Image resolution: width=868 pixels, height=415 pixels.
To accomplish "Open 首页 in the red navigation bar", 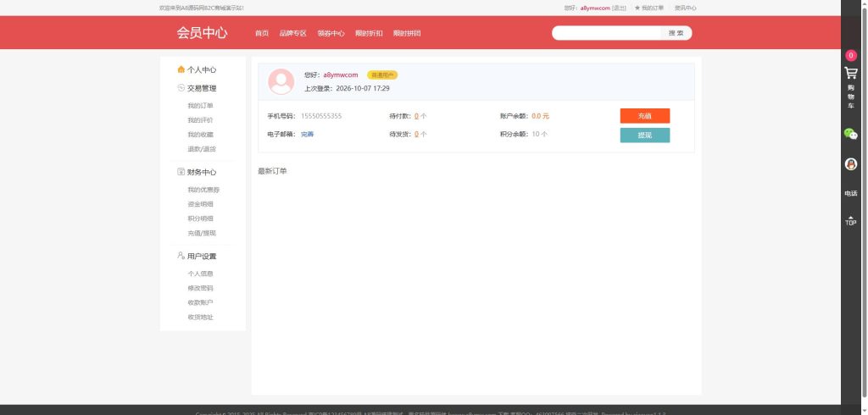I will [262, 33].
